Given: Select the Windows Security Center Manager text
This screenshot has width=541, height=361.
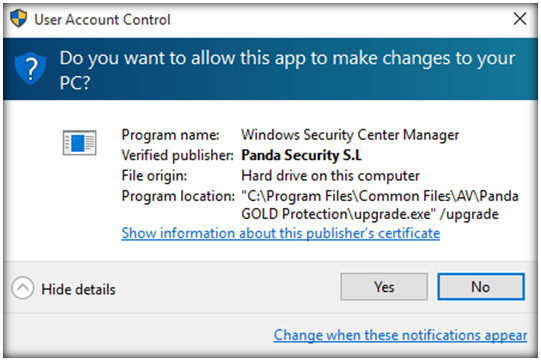Looking at the screenshot, I should click(350, 135).
